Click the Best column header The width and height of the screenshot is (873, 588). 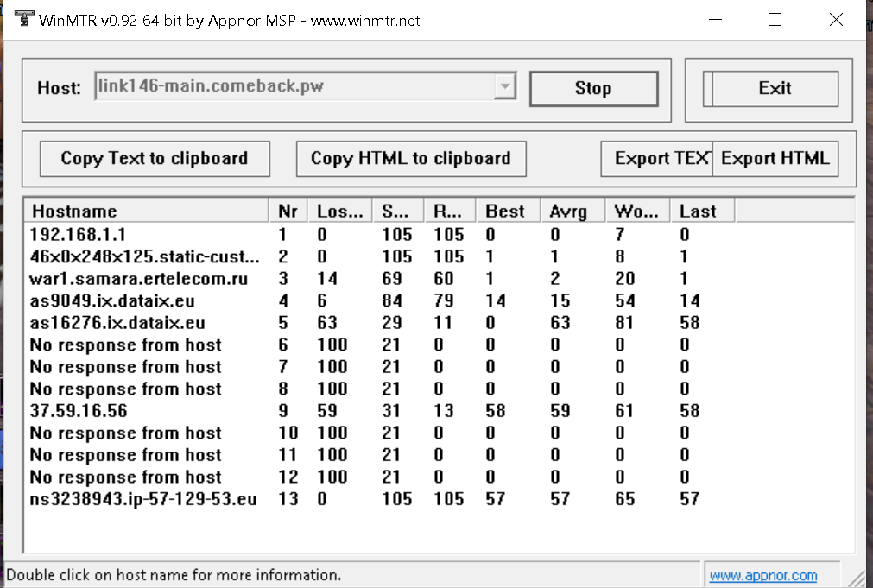(508, 212)
